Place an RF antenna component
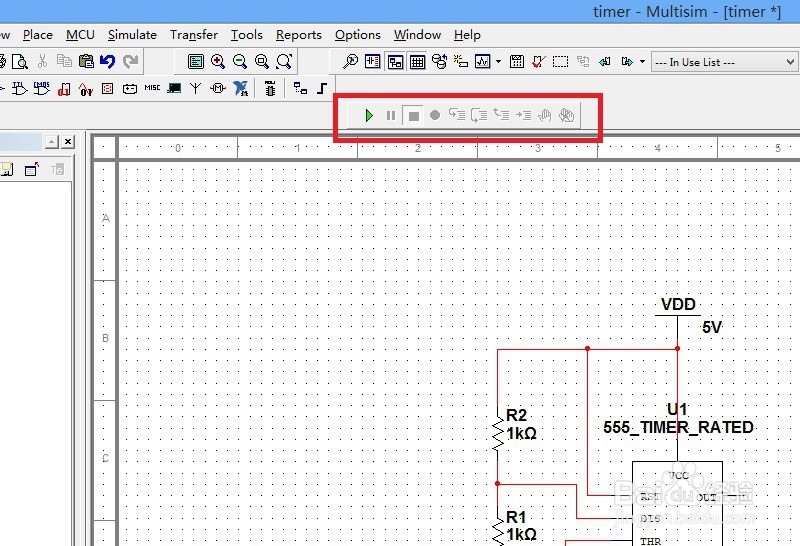The image size is (800, 546). 195,89
